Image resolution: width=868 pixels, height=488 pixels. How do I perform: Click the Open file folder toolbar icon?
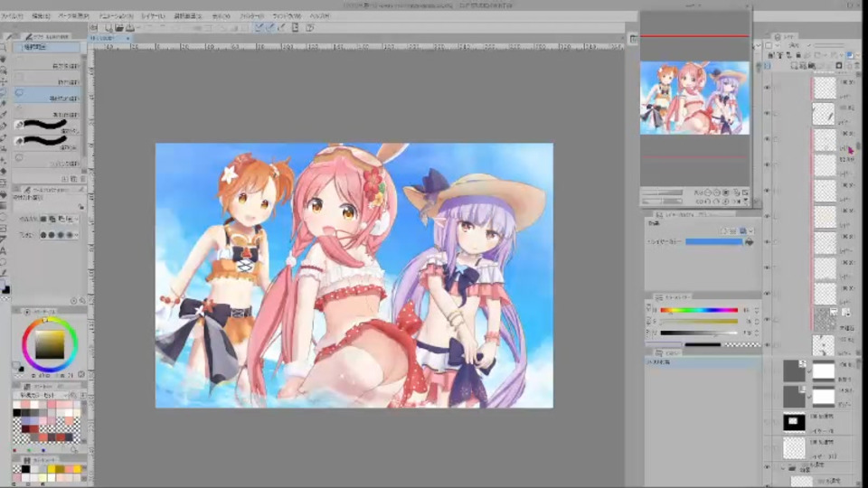[119, 27]
